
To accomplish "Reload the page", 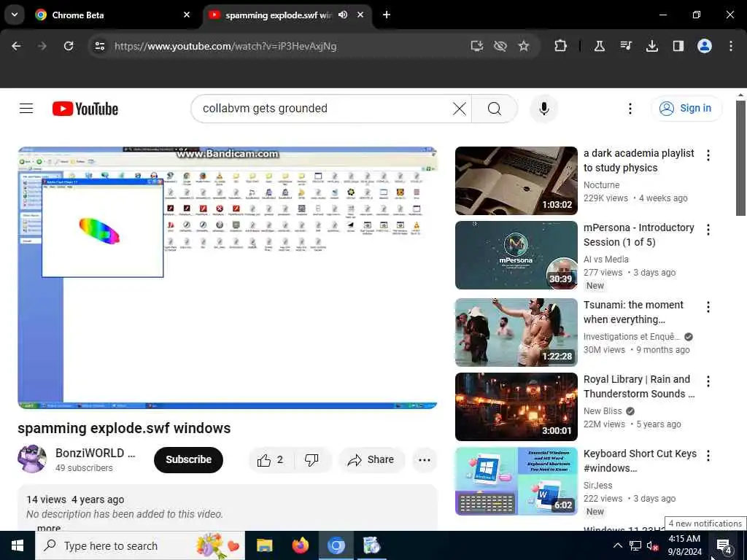I will (x=69, y=46).
